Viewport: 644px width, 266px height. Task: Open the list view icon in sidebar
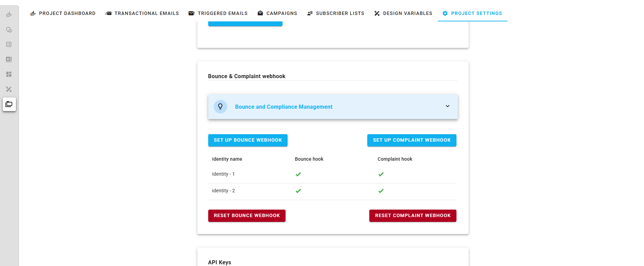pyautogui.click(x=9, y=45)
